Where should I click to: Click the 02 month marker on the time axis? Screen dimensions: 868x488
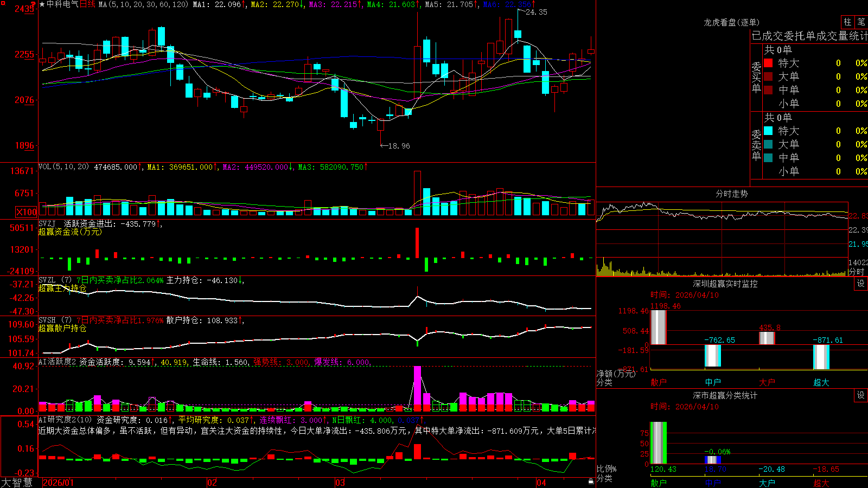click(212, 483)
